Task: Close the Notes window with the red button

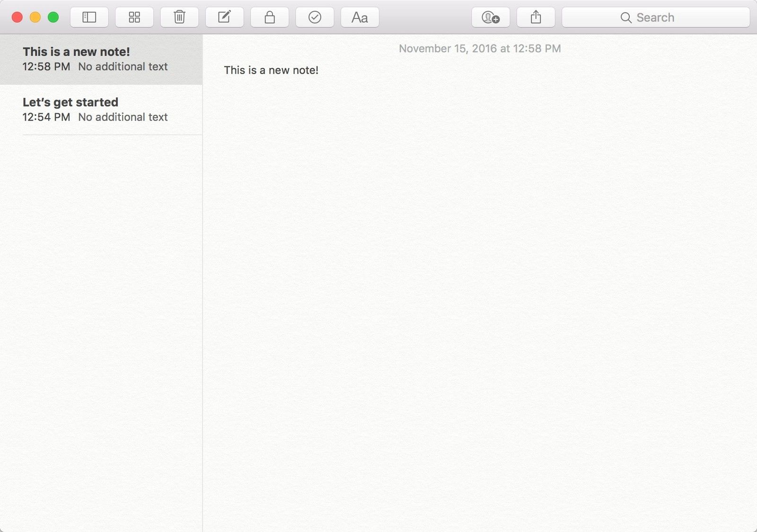Action: 17,17
